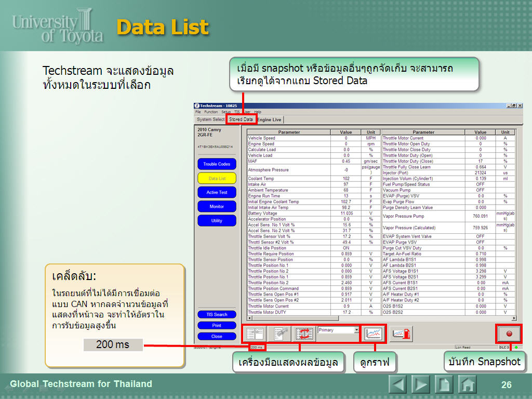Select the O2S B1S2 row

pyautogui.click(x=448, y=306)
